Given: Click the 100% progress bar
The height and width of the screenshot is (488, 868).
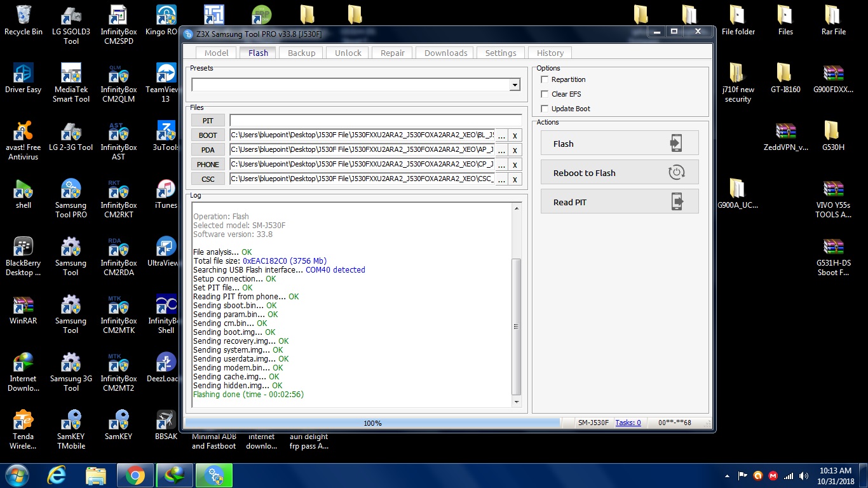Looking at the screenshot, I should pyautogui.click(x=373, y=423).
